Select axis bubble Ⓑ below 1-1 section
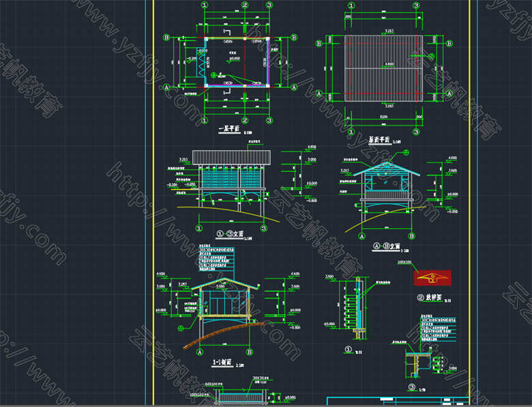Screen dimensions: 532x407 tap(250, 352)
